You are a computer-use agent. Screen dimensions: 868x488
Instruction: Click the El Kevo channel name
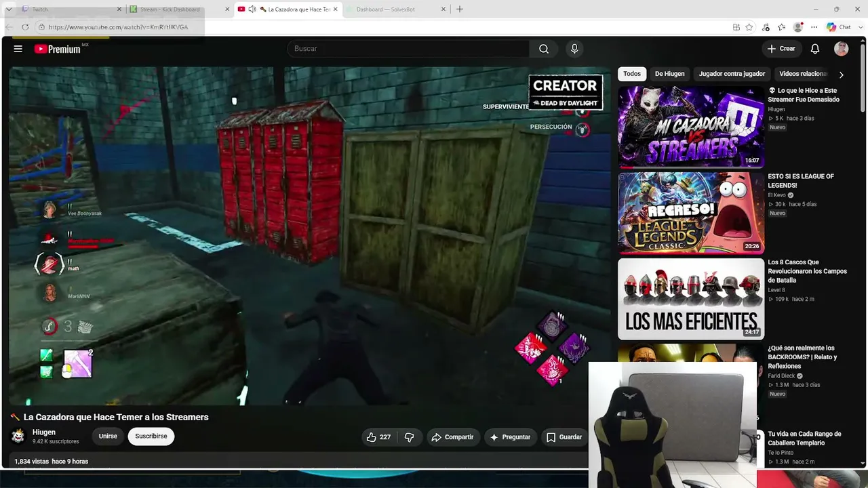pyautogui.click(x=777, y=195)
